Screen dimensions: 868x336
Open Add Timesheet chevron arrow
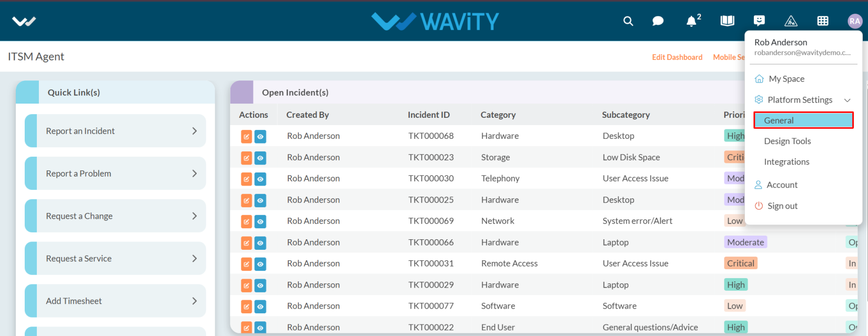[x=195, y=301]
